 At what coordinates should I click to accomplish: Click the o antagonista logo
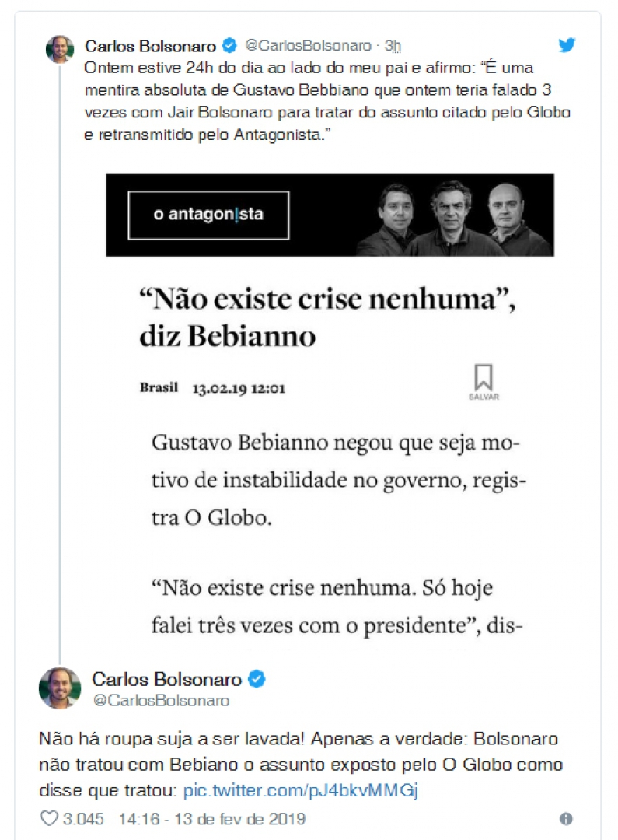pyautogui.click(x=208, y=215)
